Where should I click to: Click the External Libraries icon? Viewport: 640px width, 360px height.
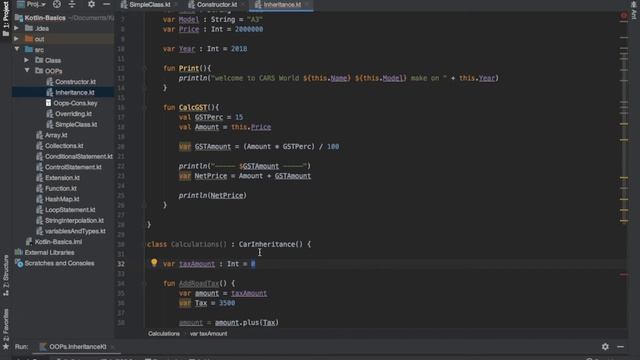click(x=19, y=252)
